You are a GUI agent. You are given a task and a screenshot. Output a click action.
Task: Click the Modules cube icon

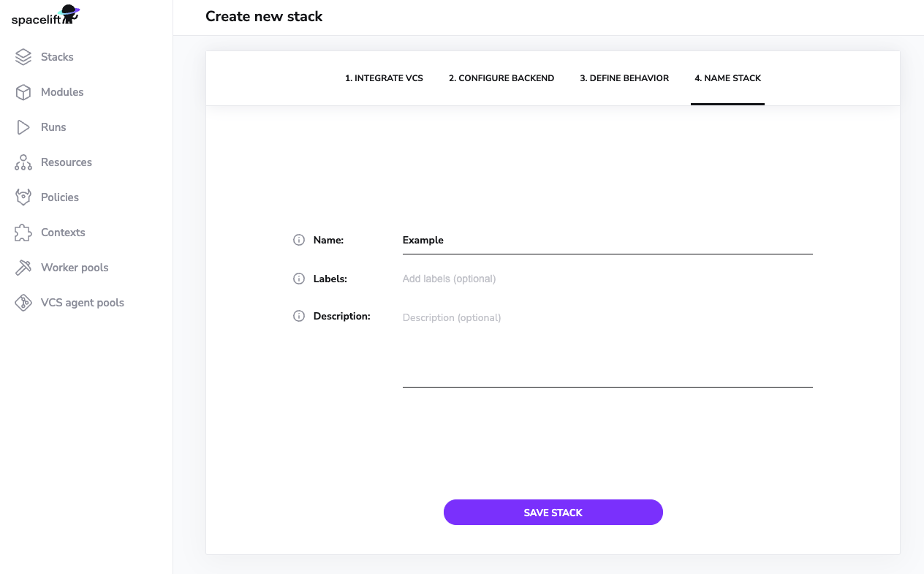23,92
